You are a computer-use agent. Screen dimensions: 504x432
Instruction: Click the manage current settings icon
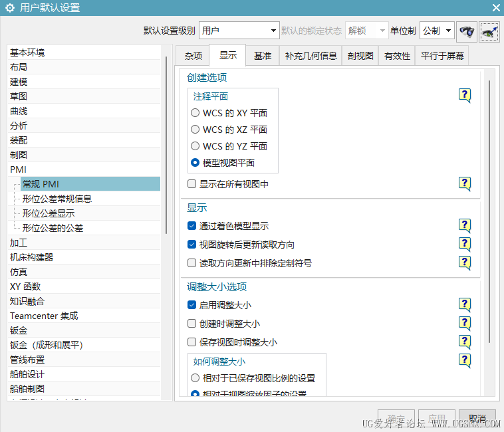click(x=489, y=31)
